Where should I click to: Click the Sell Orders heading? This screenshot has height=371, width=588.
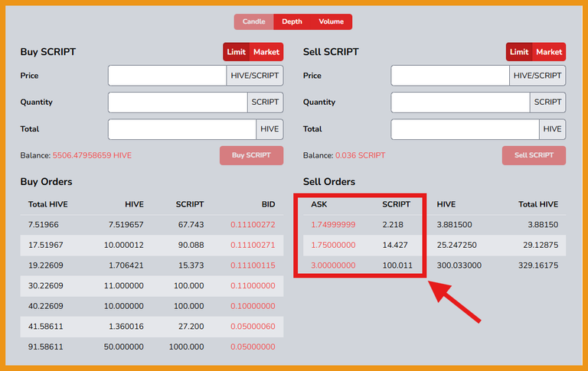pos(329,182)
